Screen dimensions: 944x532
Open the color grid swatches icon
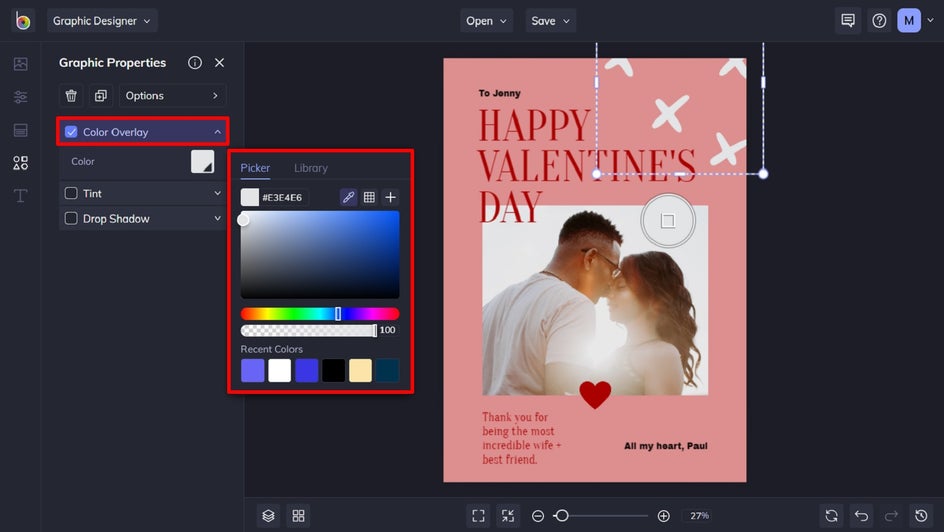[369, 197]
